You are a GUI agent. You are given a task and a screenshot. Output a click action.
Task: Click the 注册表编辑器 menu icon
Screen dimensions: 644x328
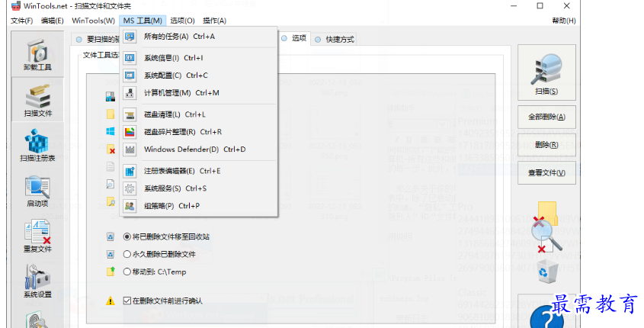click(130, 171)
